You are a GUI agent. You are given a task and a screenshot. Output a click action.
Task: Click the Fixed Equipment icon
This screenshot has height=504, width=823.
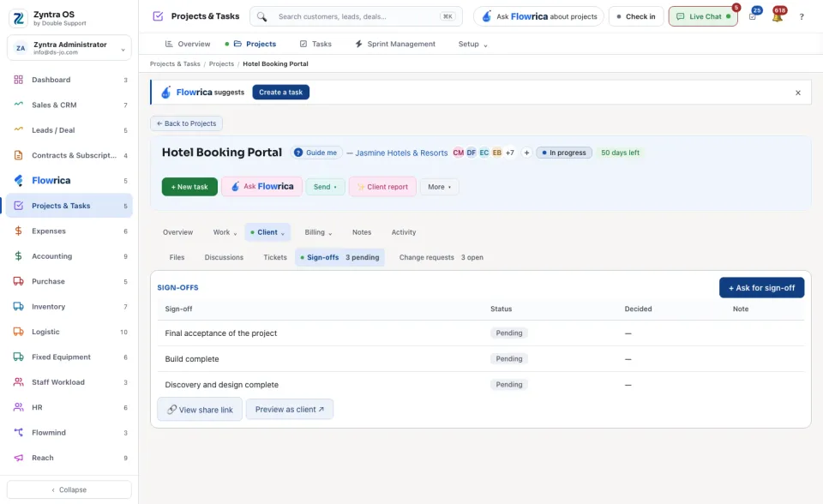coord(18,357)
